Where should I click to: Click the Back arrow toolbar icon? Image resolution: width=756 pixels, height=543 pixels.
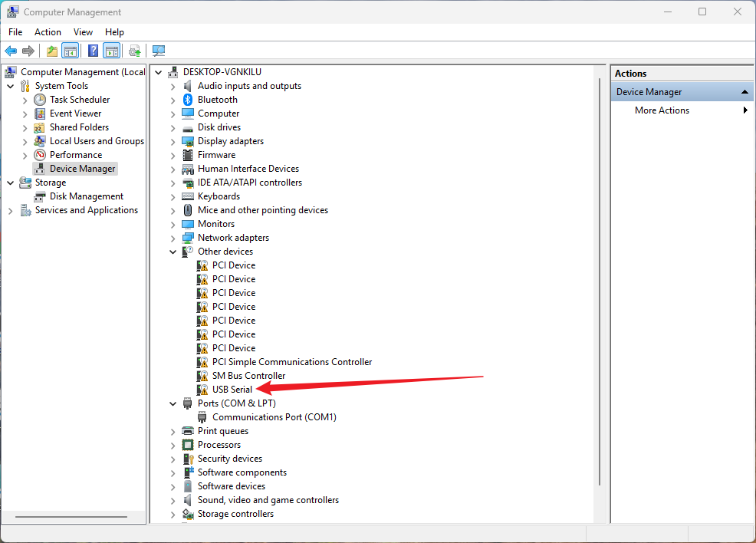(11, 51)
